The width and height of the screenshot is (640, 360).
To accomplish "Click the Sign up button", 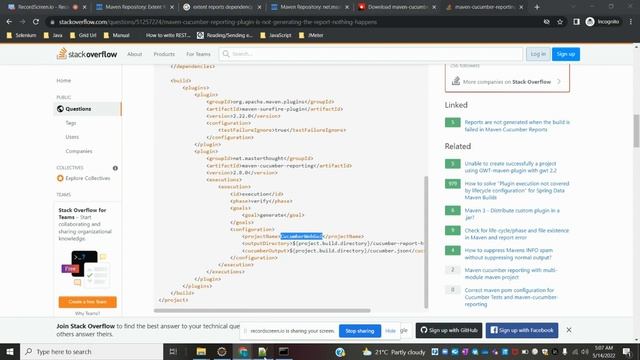I will tap(566, 54).
